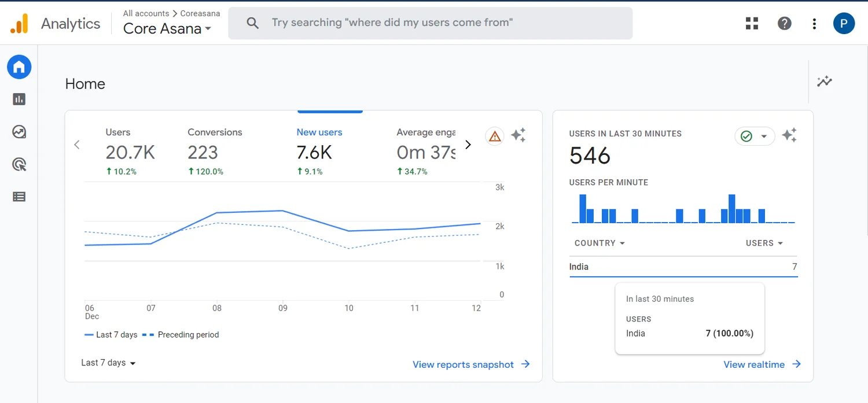The height and width of the screenshot is (403, 868).
Task: Click the 7 (100.00%) tooltip value
Action: [729, 334]
